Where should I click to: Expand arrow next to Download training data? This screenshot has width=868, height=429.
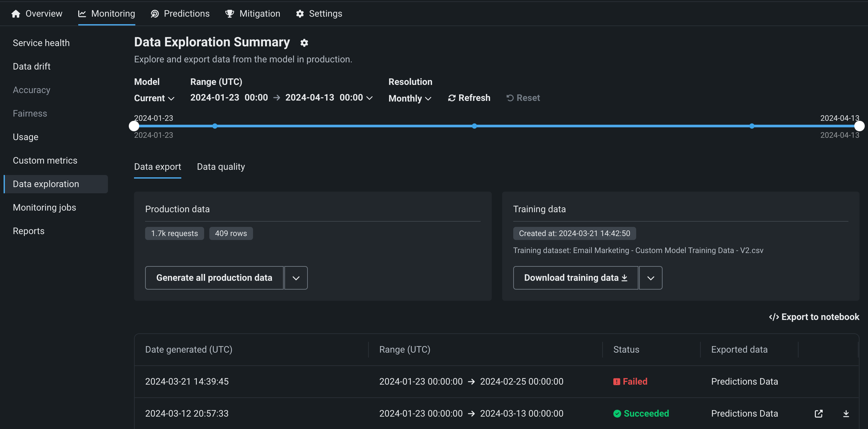(x=650, y=278)
